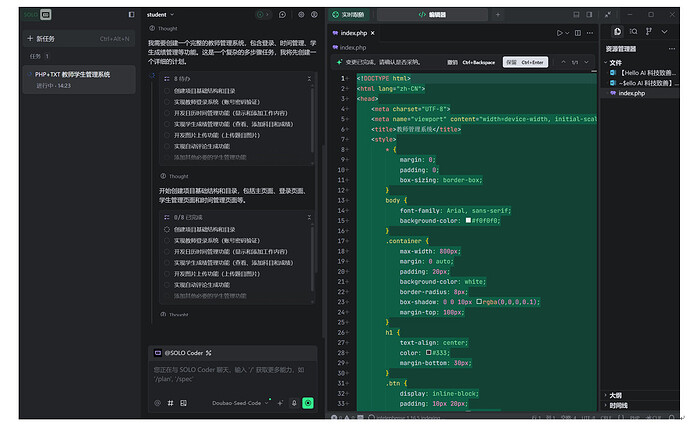Toggle the first todo item circle
The image size is (690, 424).
(x=167, y=91)
